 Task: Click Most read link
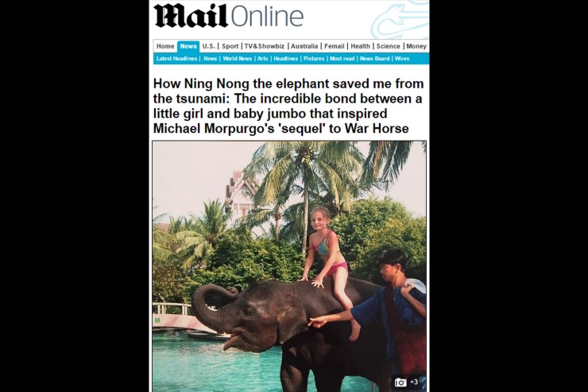[342, 59]
